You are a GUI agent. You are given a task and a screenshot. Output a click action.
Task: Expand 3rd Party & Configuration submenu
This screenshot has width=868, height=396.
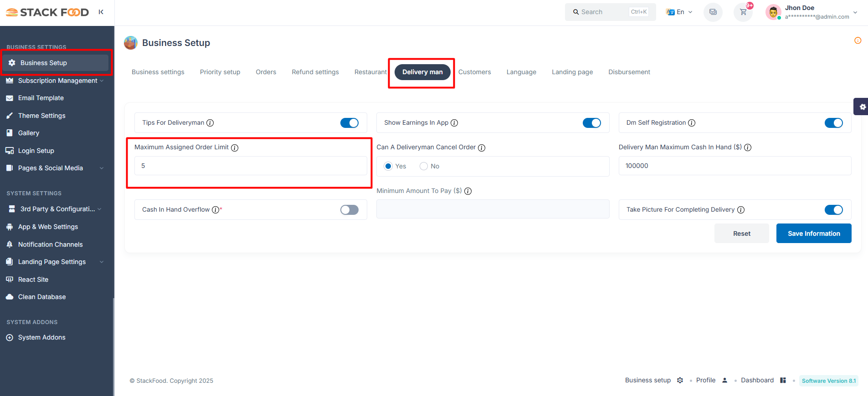(x=99, y=209)
